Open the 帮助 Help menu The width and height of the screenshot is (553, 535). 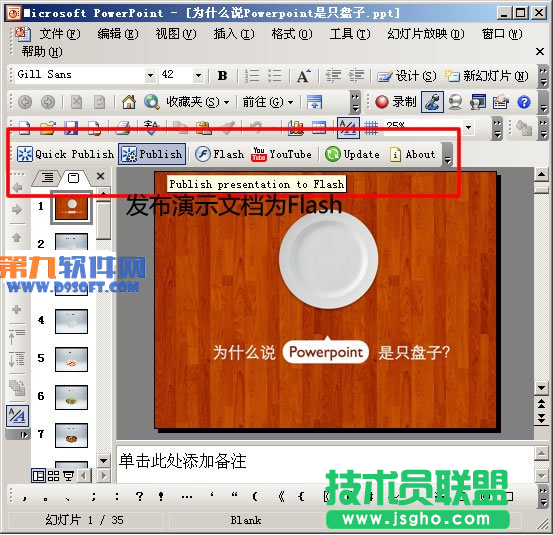tap(42, 52)
